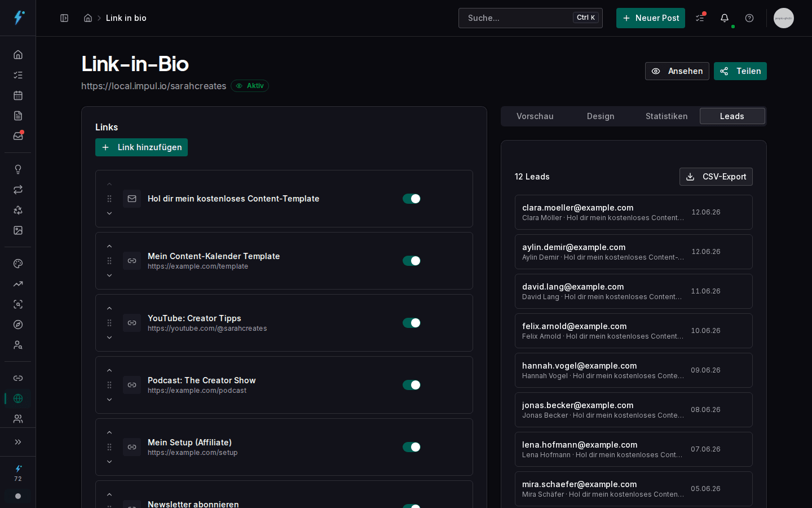
Task: Open the image gallery sidebar icon
Action: (18, 230)
